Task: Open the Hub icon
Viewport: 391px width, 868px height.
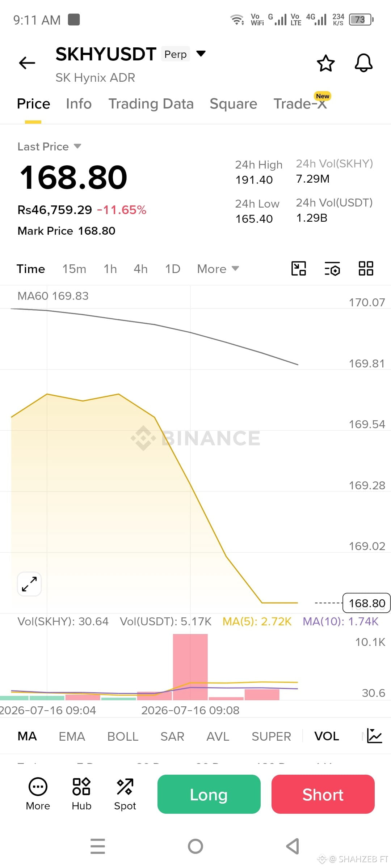Action: (x=81, y=794)
